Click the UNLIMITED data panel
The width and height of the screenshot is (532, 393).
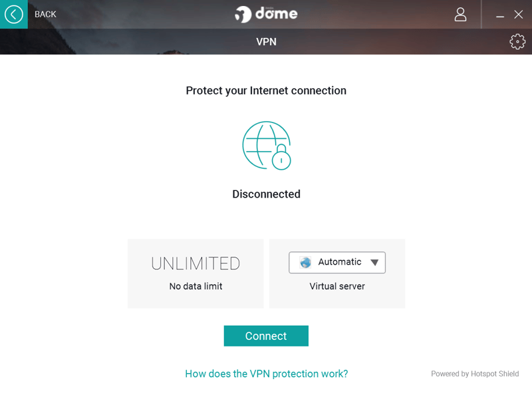pos(196,274)
